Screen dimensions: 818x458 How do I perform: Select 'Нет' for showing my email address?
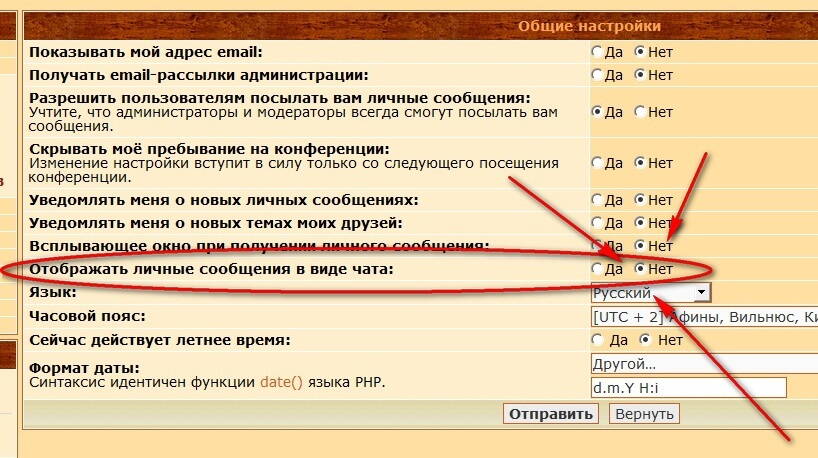tap(640, 51)
